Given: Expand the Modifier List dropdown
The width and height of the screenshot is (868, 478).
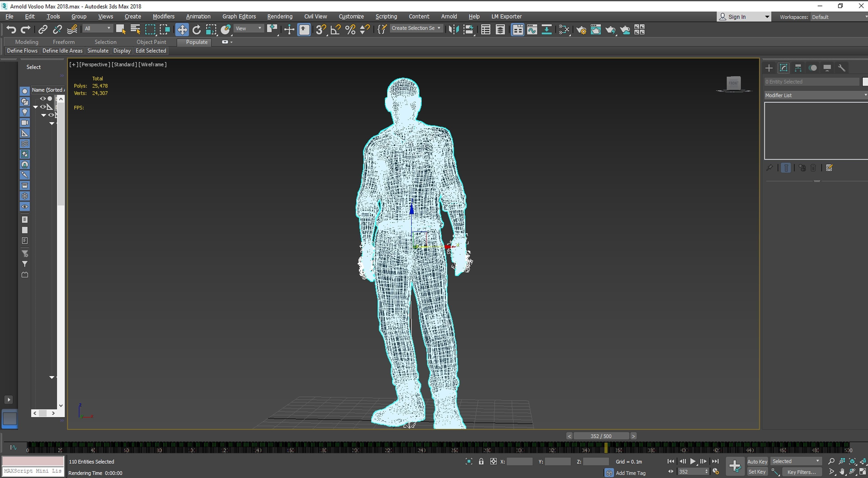Looking at the screenshot, I should (816, 96).
